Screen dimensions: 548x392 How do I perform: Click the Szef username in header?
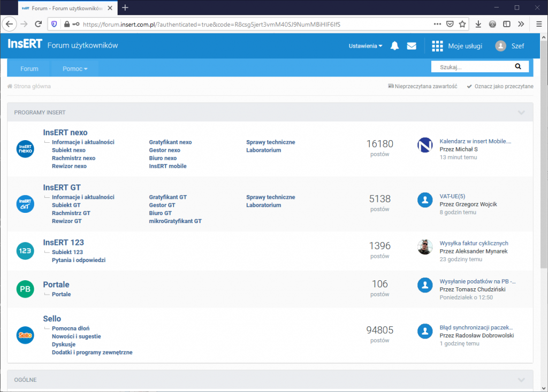(x=517, y=46)
